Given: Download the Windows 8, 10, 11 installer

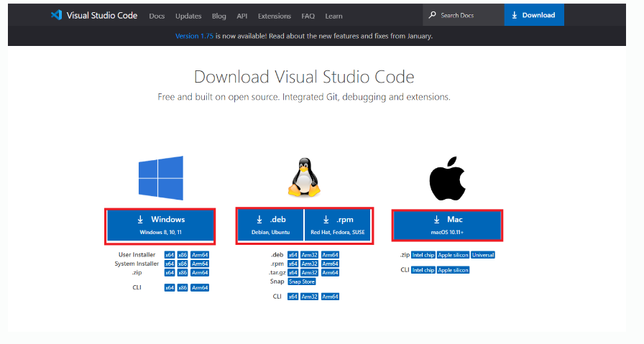Looking at the screenshot, I should 160,226.
